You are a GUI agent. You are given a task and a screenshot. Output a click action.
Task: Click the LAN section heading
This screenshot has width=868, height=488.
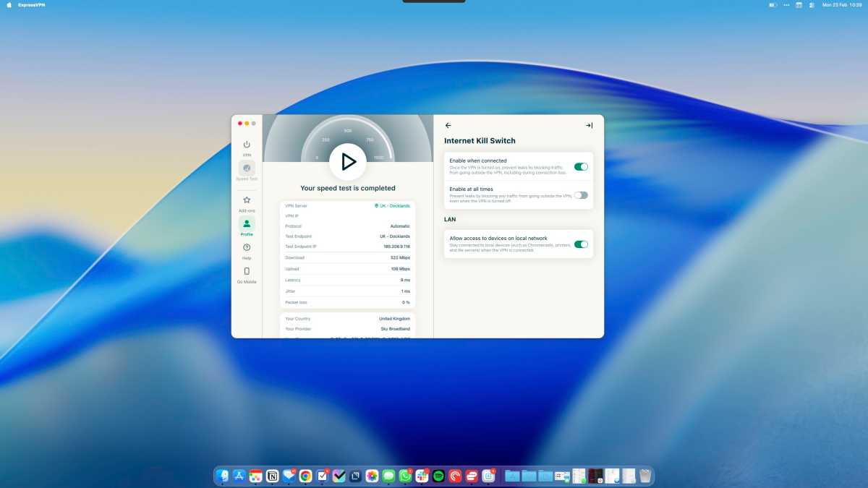pos(450,219)
